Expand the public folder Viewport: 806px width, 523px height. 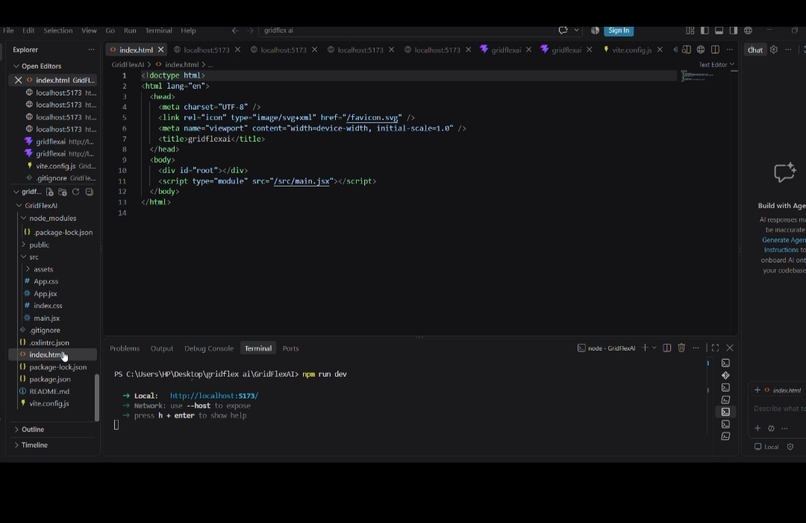23,245
